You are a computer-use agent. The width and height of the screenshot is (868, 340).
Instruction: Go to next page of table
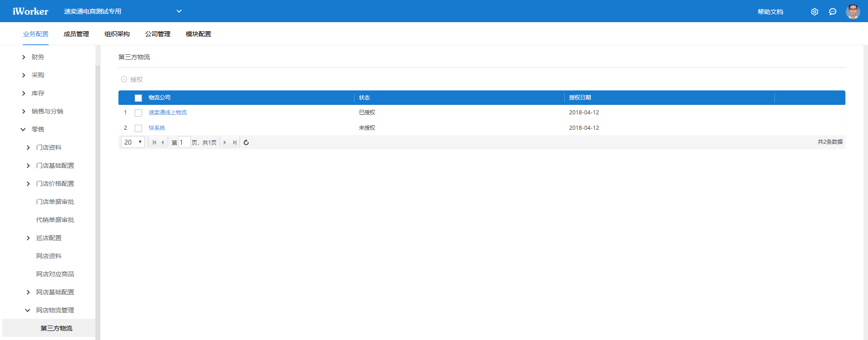pyautogui.click(x=225, y=142)
